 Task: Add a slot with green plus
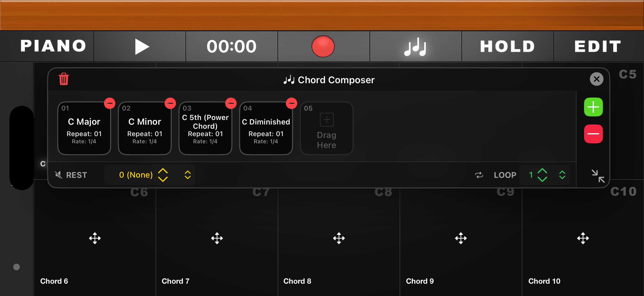593,107
